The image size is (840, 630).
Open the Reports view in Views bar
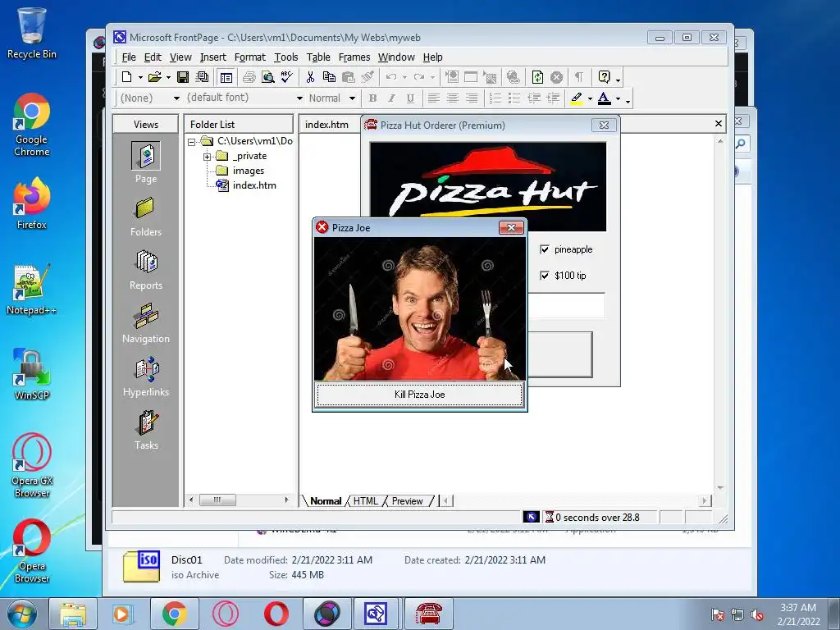146,270
